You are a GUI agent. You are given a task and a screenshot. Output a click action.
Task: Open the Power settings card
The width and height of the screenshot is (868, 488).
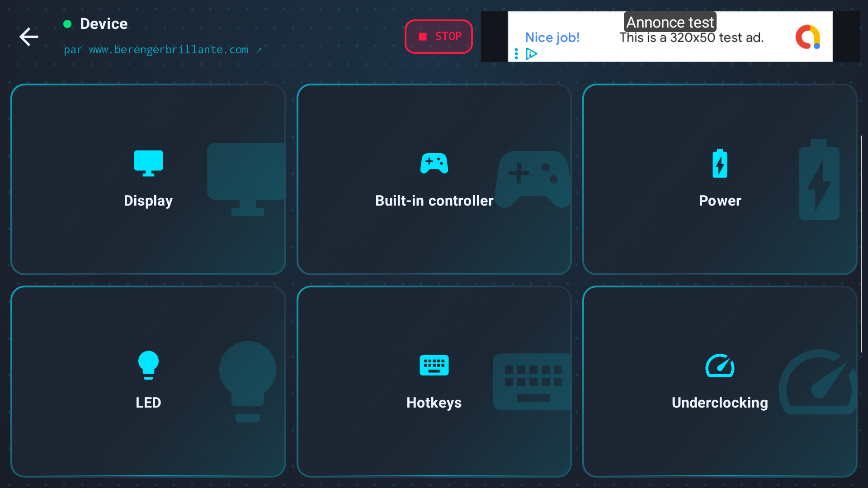720,179
